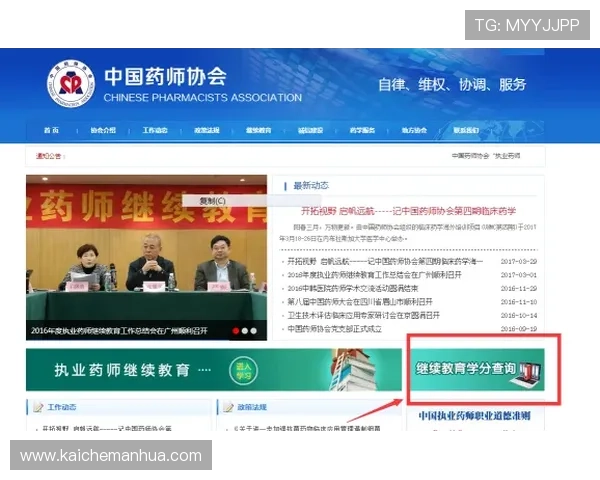This screenshot has height=480, width=600.
Task: Open news 2016中韩医院药师学术交流活动
Action: pos(353,288)
